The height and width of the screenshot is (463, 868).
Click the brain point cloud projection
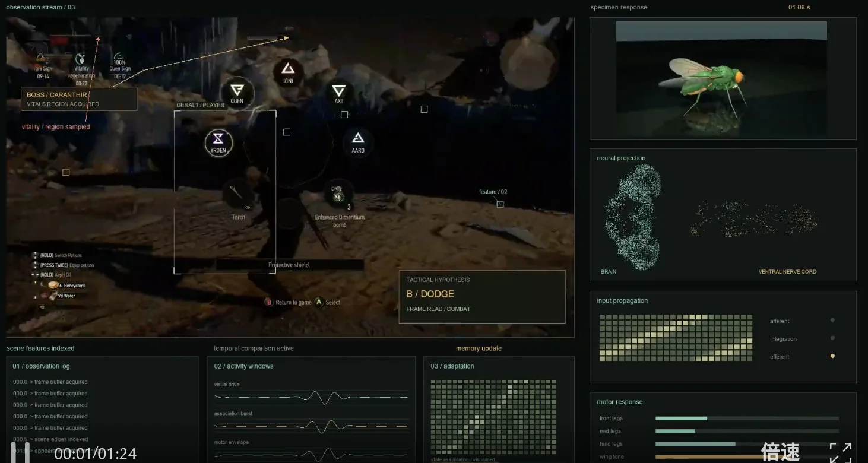[633, 217]
